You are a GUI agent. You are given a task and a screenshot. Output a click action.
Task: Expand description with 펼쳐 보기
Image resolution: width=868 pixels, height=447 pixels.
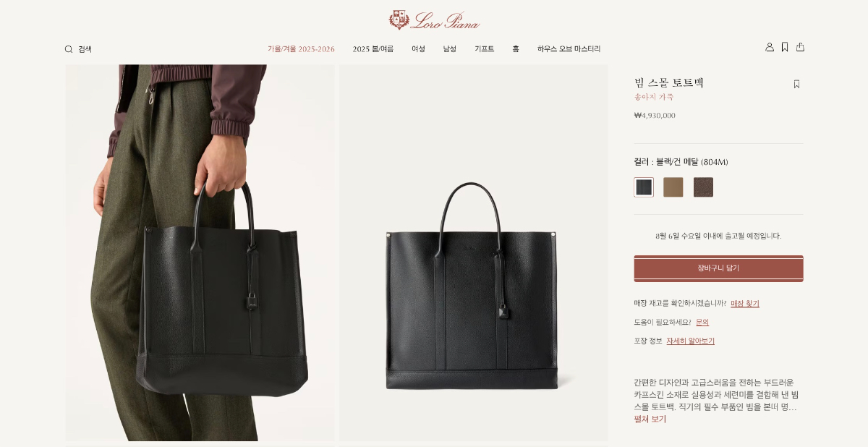point(650,419)
